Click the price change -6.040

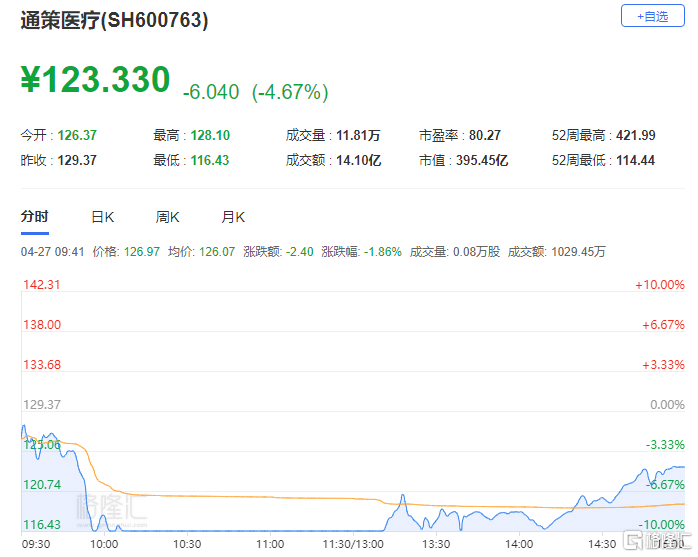pos(211,92)
